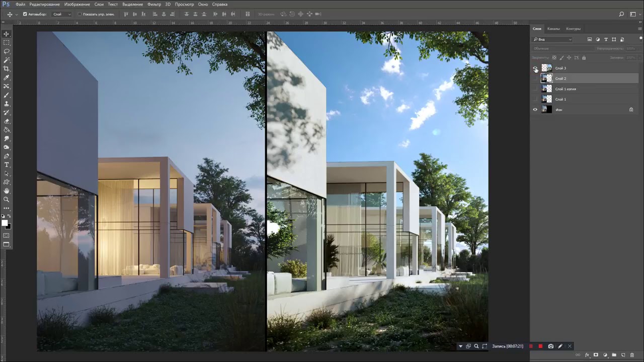Create a new group with the folder icon

tap(614, 355)
